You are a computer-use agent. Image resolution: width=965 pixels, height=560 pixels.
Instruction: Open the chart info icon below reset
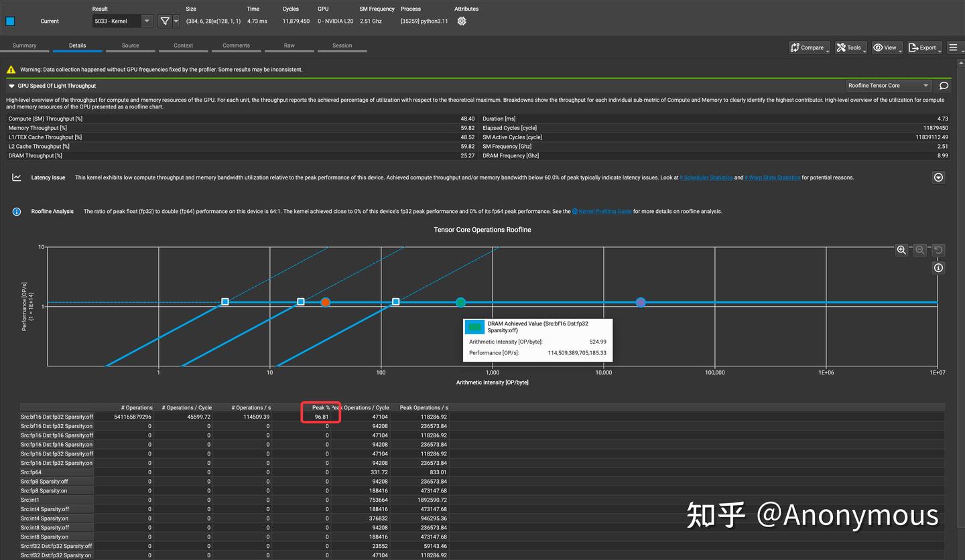(938, 267)
